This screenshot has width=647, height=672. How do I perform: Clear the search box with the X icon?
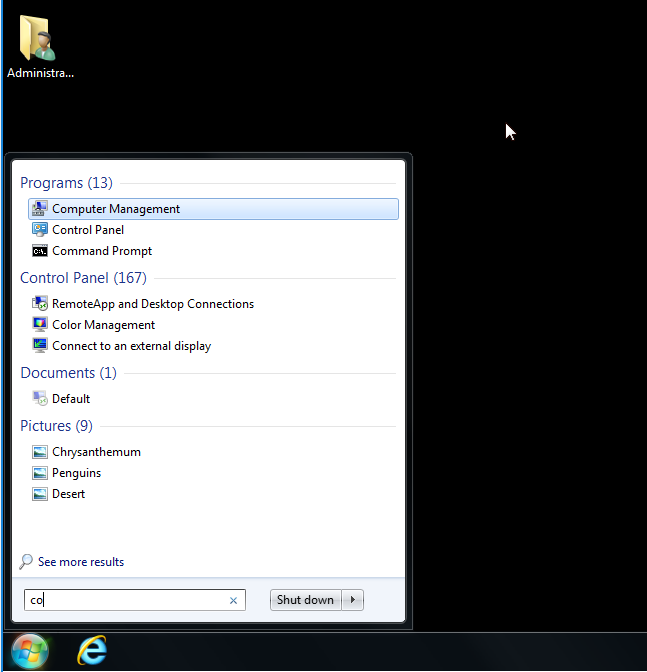[233, 600]
